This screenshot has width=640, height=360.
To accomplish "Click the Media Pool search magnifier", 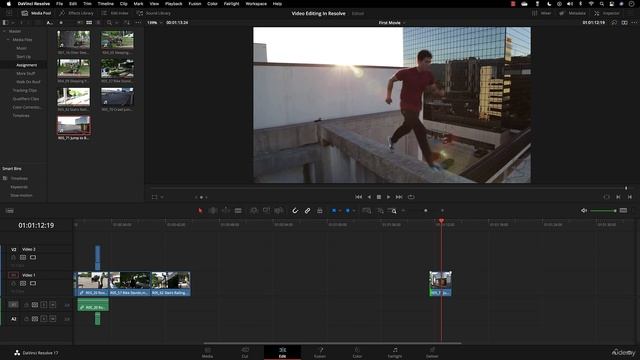I will 109,22.
